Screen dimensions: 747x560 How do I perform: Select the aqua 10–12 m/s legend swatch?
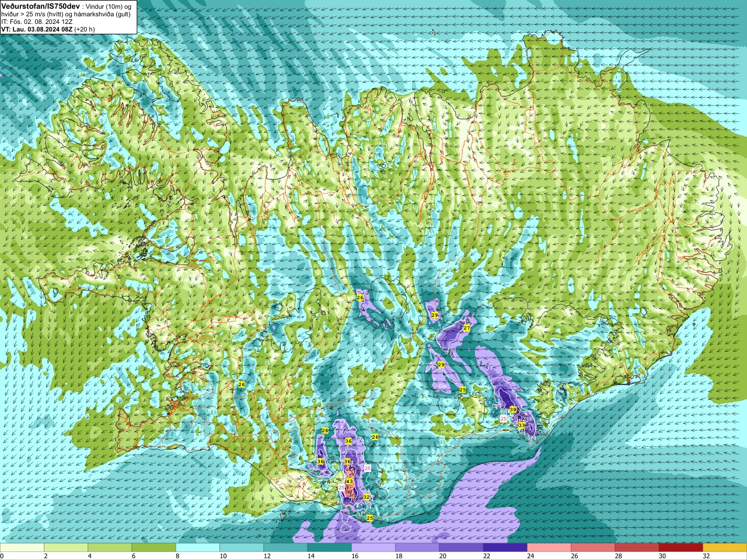242,547
